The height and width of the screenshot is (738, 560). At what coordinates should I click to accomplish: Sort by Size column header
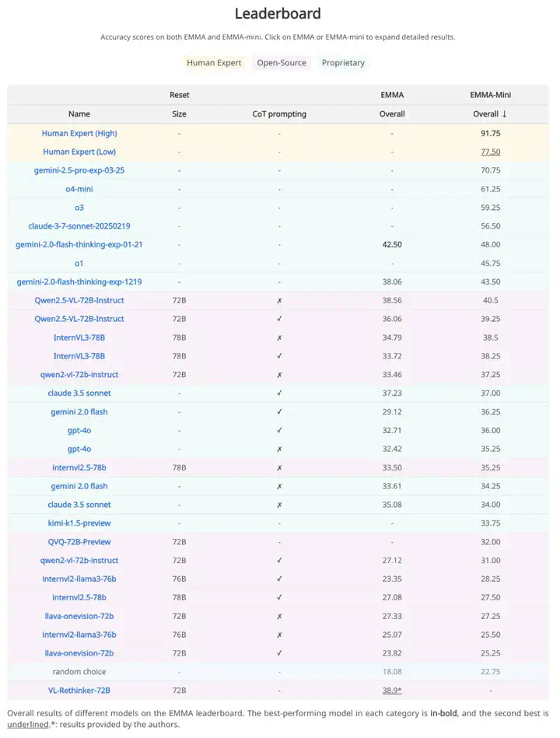(x=180, y=114)
